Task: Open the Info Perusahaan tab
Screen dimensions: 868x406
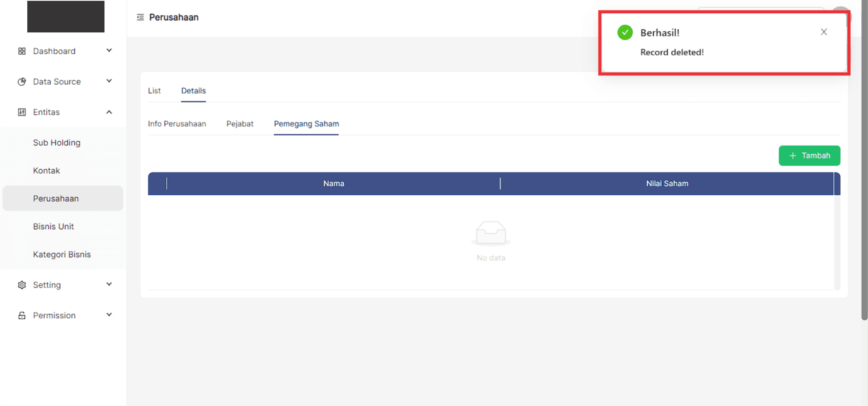Action: coord(177,124)
